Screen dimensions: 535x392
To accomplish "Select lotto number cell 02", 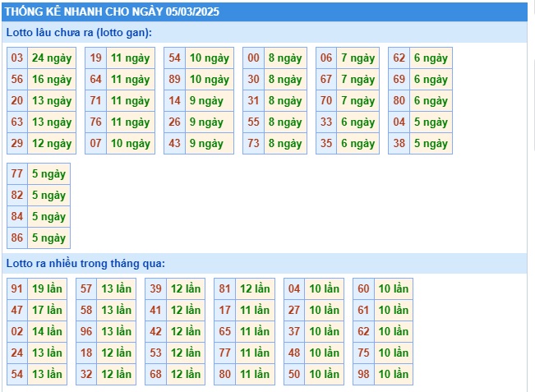I will [17, 331].
